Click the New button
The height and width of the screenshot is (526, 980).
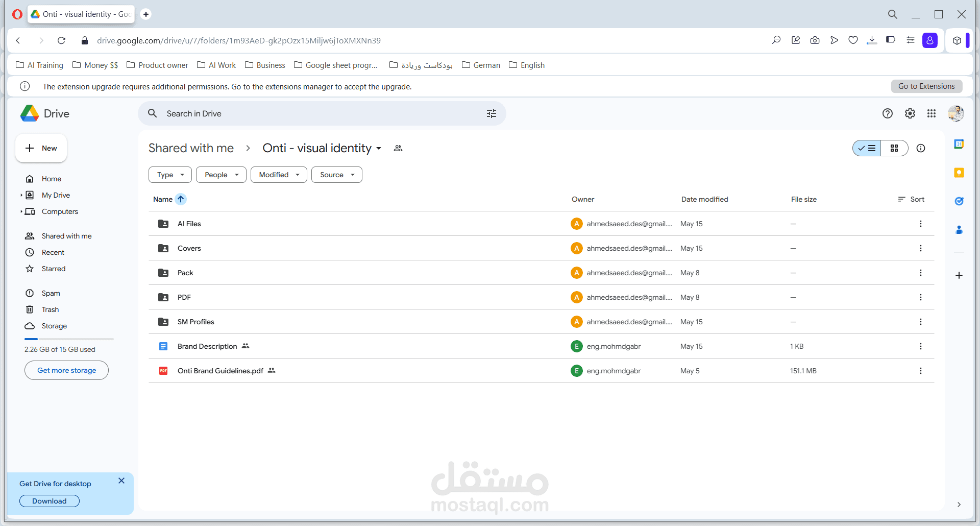41,148
